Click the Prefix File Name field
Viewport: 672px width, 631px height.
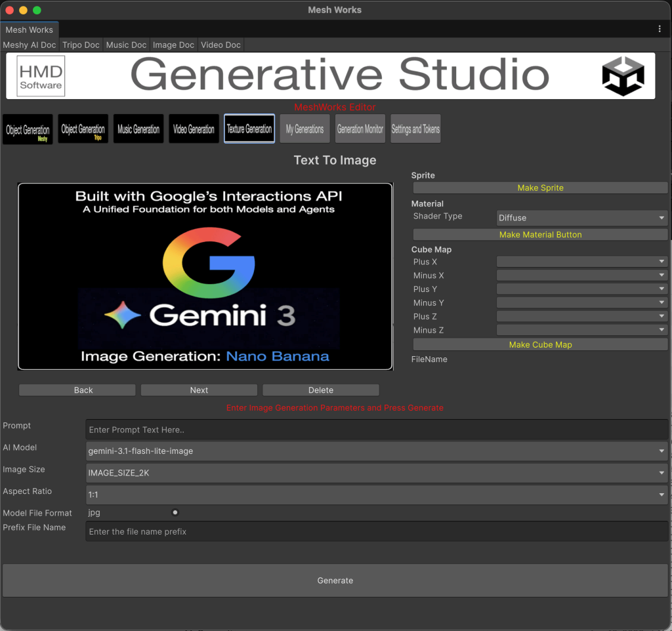coord(377,531)
